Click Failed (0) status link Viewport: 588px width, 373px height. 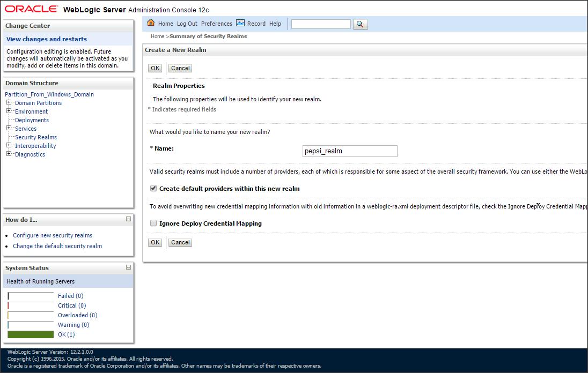[70, 296]
